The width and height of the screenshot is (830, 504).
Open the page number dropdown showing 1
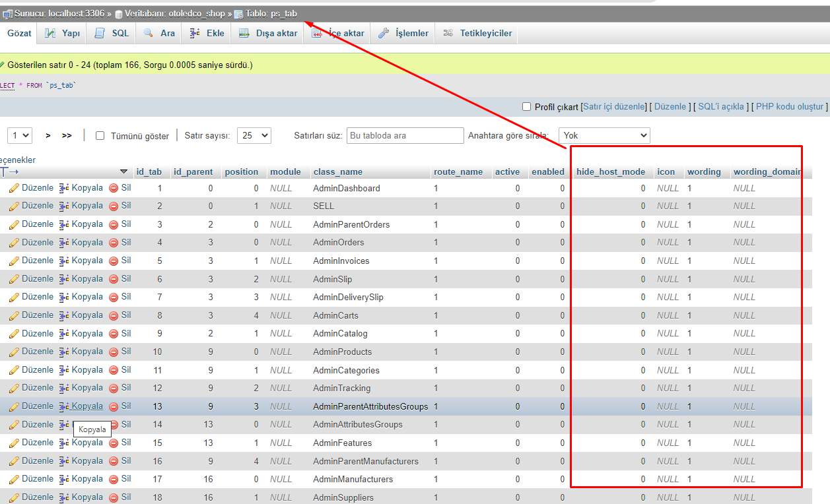(20, 135)
